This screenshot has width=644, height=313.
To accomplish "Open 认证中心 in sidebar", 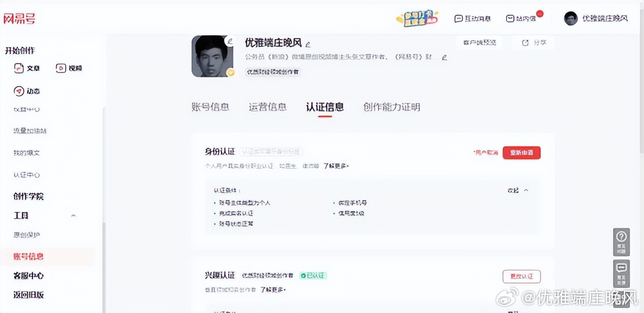I will pyautogui.click(x=27, y=175).
